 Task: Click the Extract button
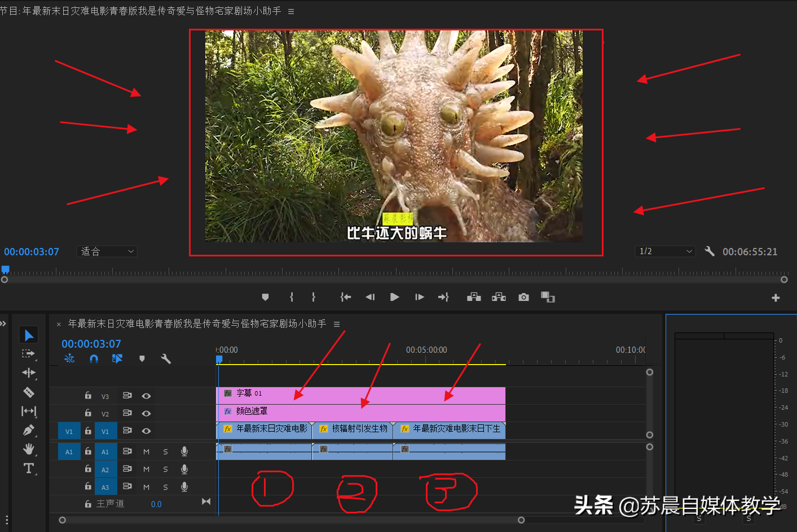point(499,297)
